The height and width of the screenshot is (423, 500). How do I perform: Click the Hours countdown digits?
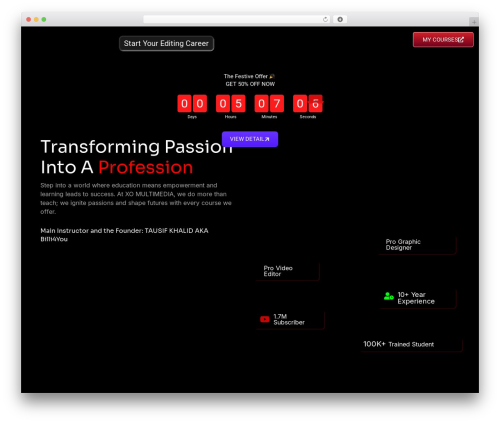point(231,103)
